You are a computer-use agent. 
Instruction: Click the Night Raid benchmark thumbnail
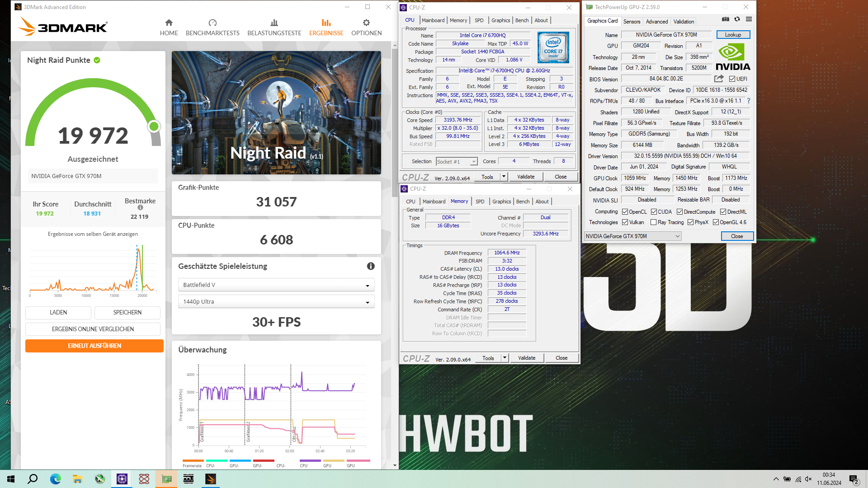pyautogui.click(x=276, y=113)
